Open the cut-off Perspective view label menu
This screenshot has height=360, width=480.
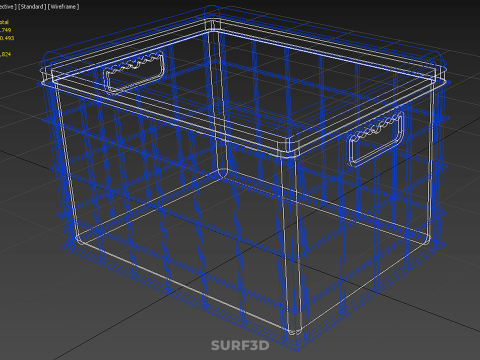tap(8, 7)
